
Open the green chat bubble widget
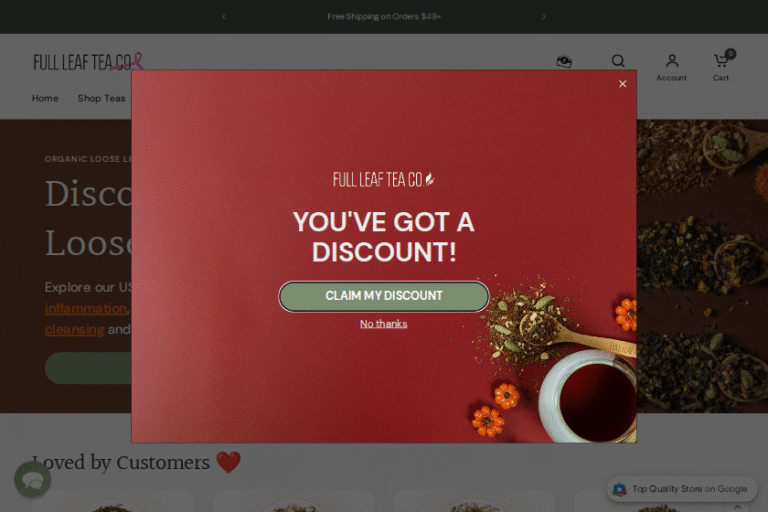[x=32, y=480]
